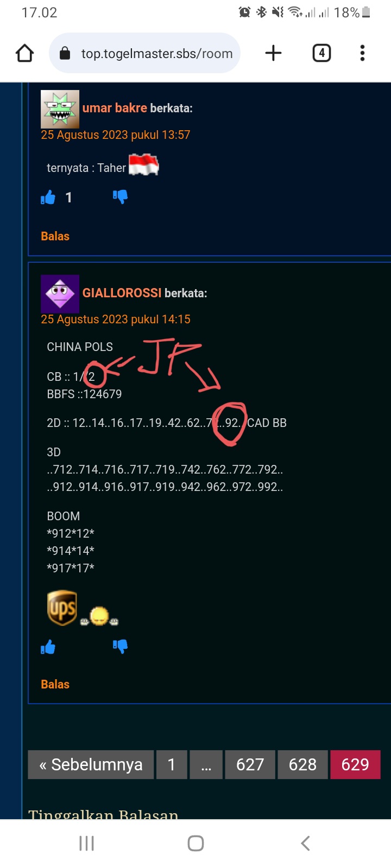
Task: Like GIALLOROSSI's comment with thumbs up
Action: (x=48, y=647)
